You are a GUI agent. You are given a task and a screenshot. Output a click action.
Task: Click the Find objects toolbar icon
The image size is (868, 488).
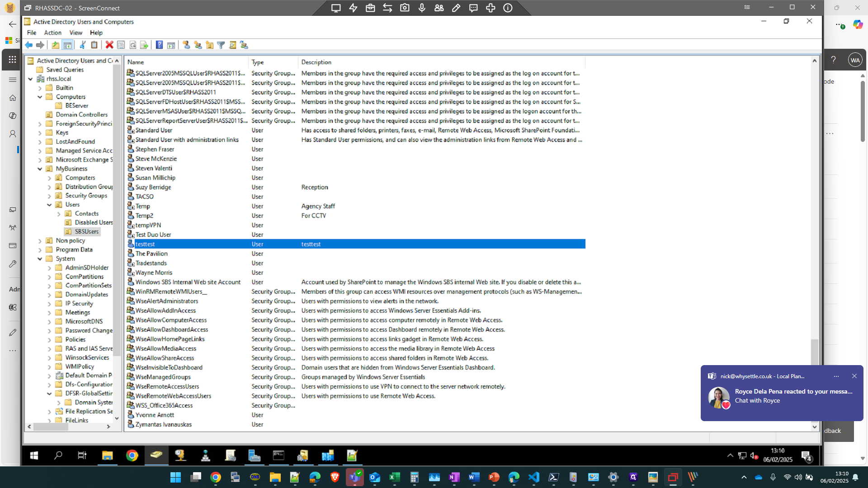[x=232, y=45]
